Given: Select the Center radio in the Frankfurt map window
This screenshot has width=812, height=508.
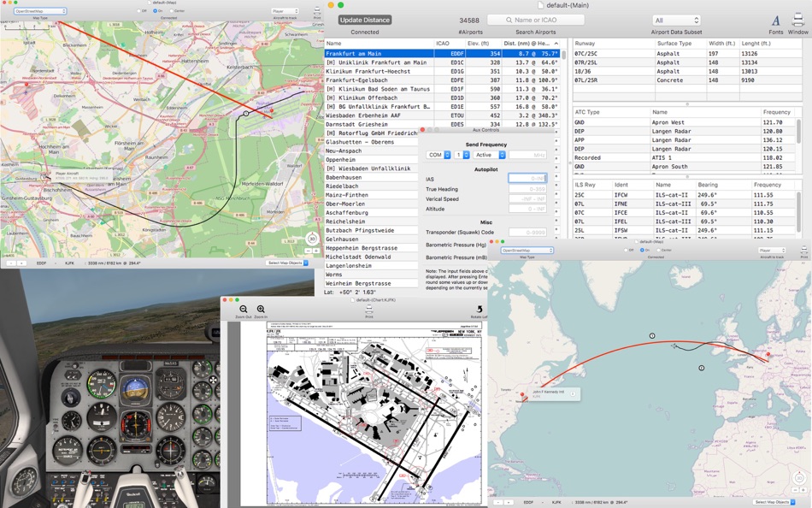Looking at the screenshot, I should [x=171, y=11].
